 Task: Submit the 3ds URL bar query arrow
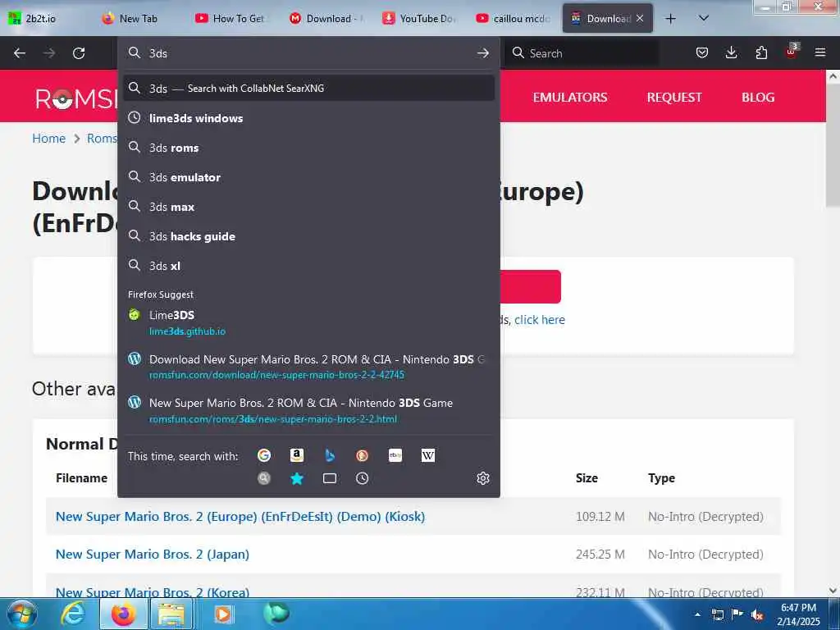tap(482, 53)
